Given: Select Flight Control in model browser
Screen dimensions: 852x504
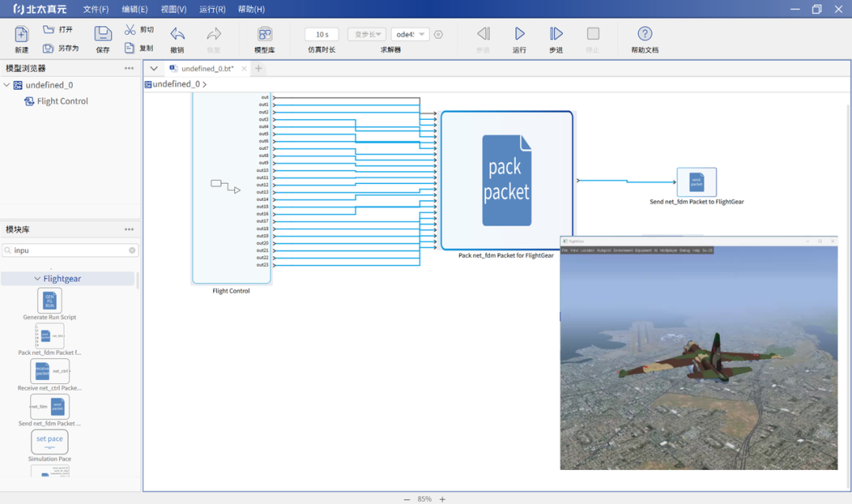Looking at the screenshot, I should tap(62, 101).
